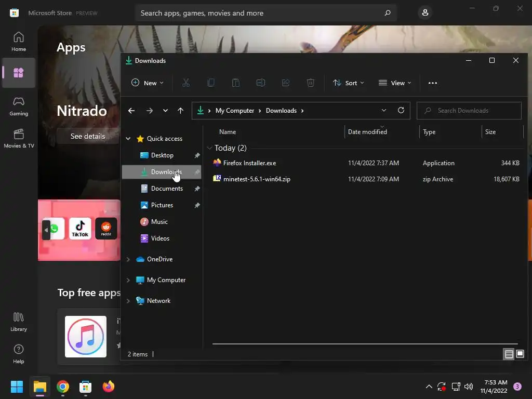The height and width of the screenshot is (399, 532).
Task: Collapse the Today (2) group
Action: 210,148
